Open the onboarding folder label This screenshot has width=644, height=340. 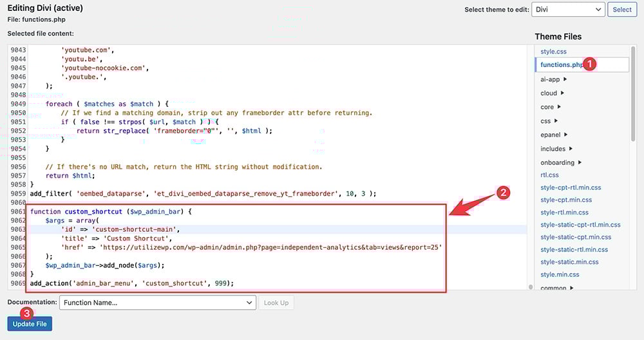(557, 163)
